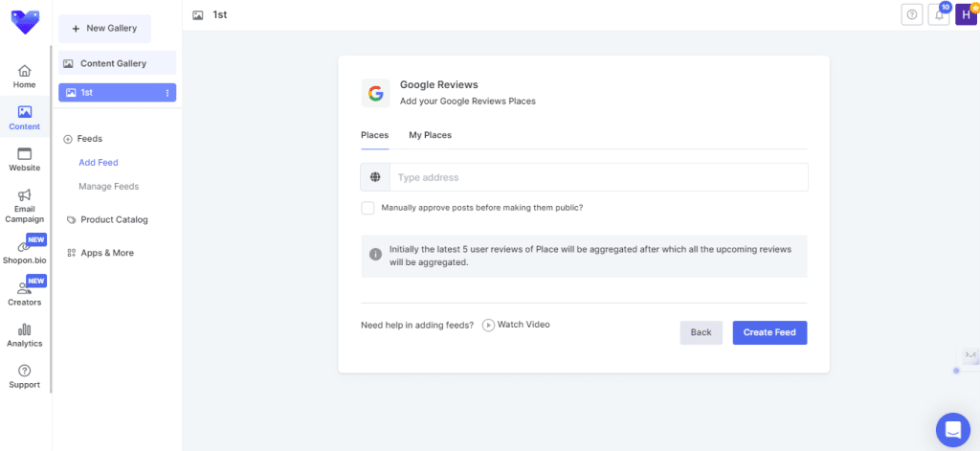
Task: Click the notifications bell icon
Action: [939, 14]
